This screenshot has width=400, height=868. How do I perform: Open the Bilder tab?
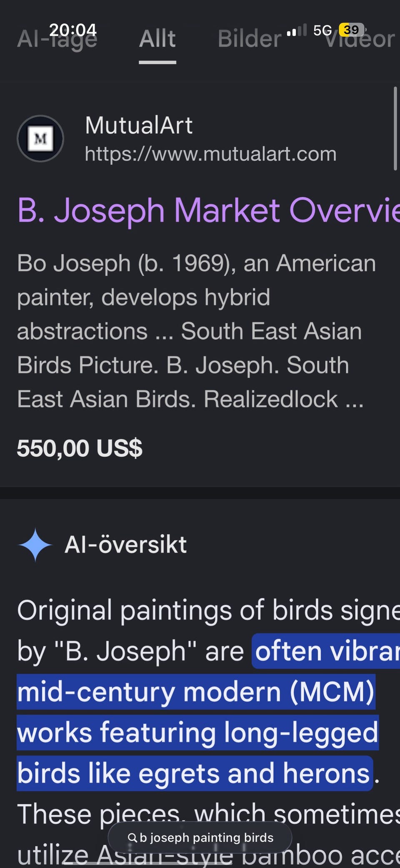click(x=250, y=39)
